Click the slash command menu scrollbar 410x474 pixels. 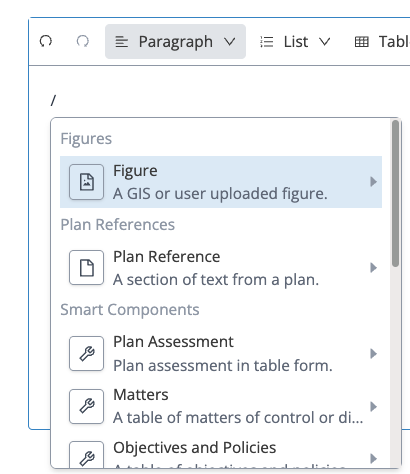tap(395, 194)
